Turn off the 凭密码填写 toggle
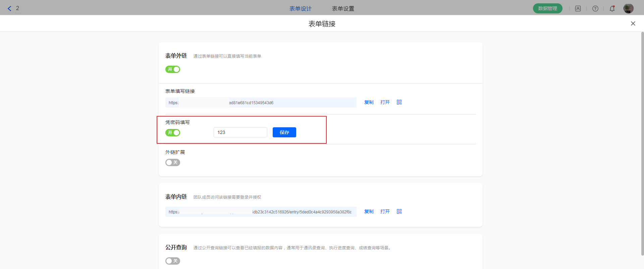644x269 pixels. [x=173, y=133]
